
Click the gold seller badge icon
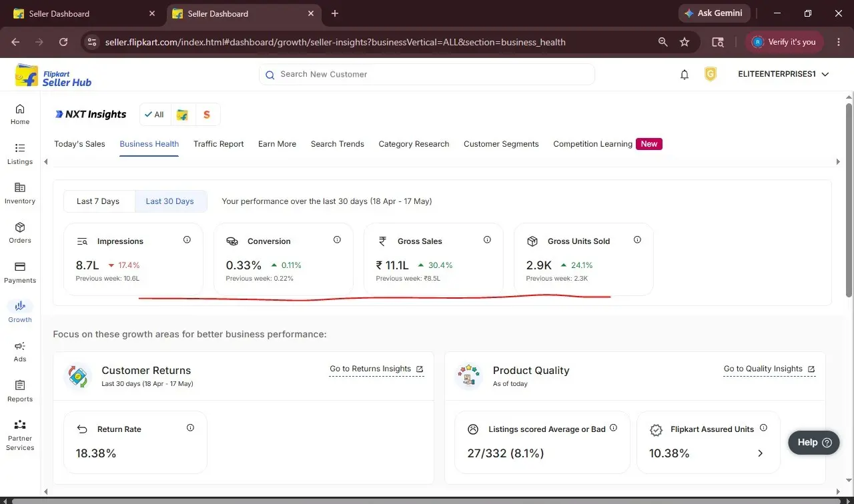[x=711, y=75]
